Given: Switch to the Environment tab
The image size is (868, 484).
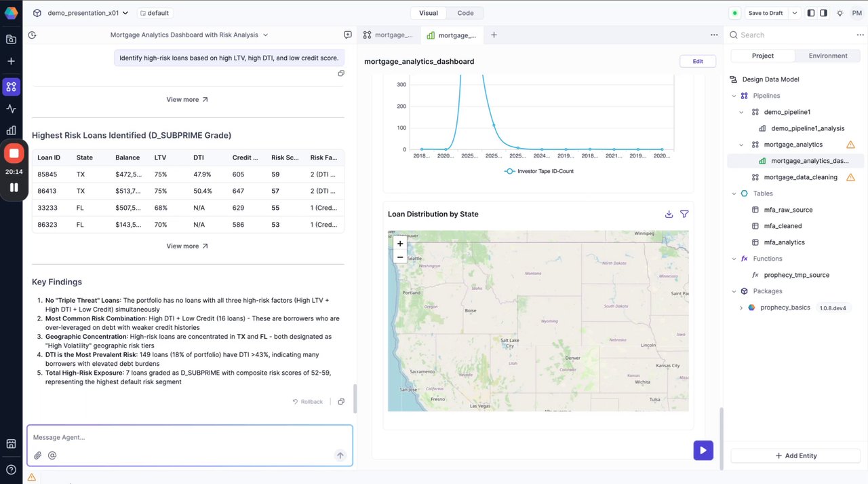Looking at the screenshot, I should [x=827, y=56].
